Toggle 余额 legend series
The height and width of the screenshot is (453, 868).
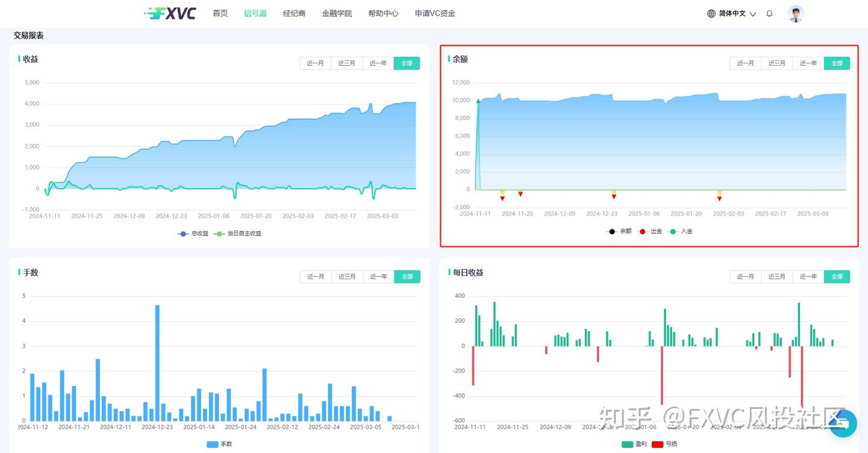(x=619, y=231)
